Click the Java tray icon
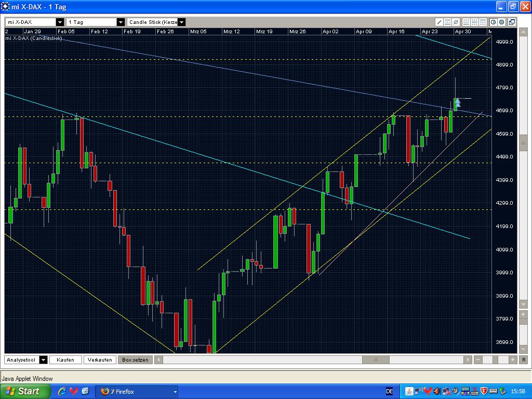This screenshot has width=532, height=399. (x=409, y=392)
